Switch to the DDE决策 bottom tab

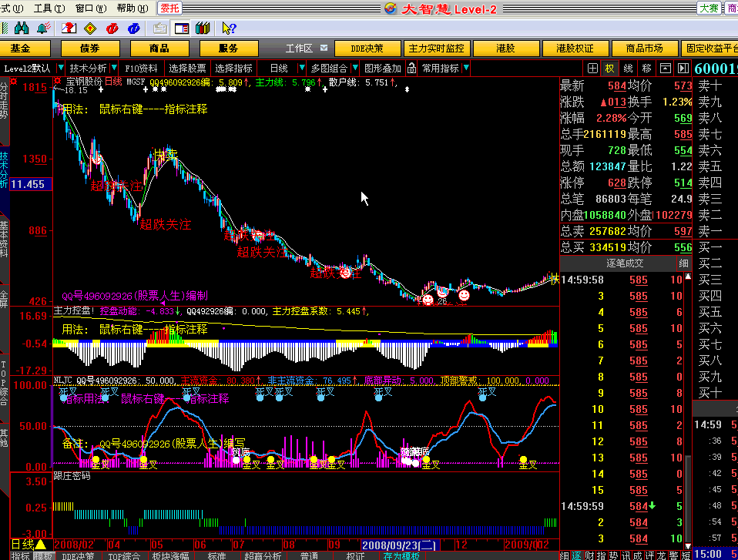pos(78,556)
